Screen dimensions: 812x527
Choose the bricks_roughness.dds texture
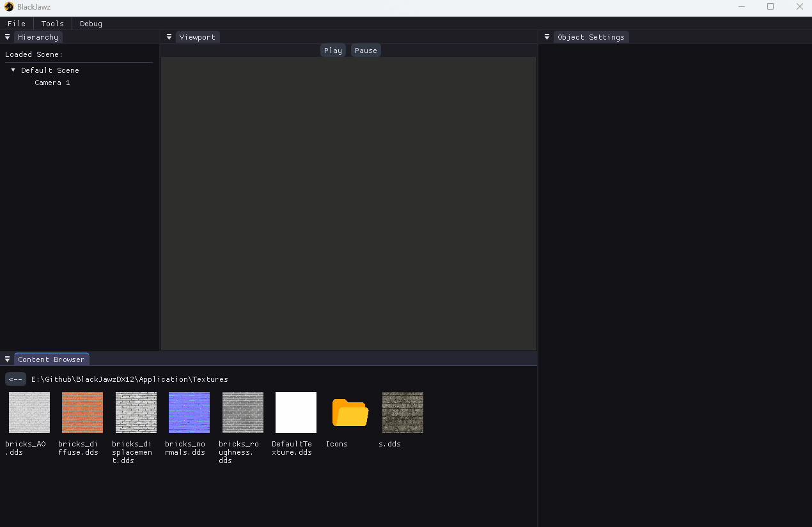coord(242,413)
